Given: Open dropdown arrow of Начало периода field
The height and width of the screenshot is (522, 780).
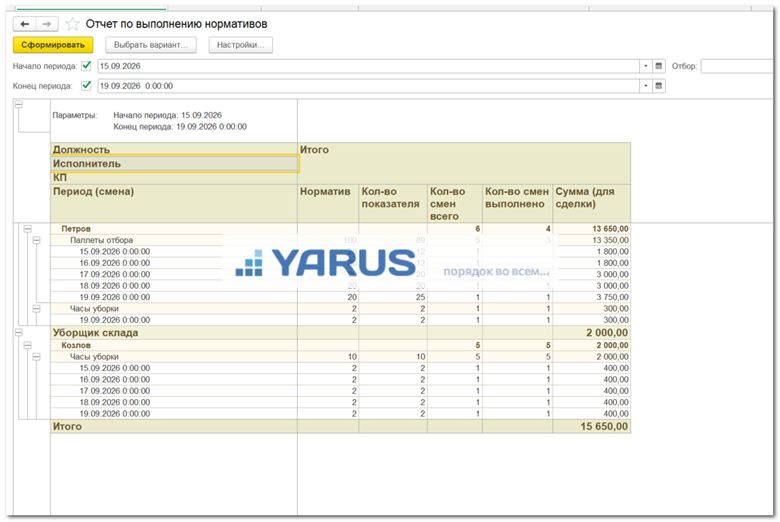Looking at the screenshot, I should (646, 66).
